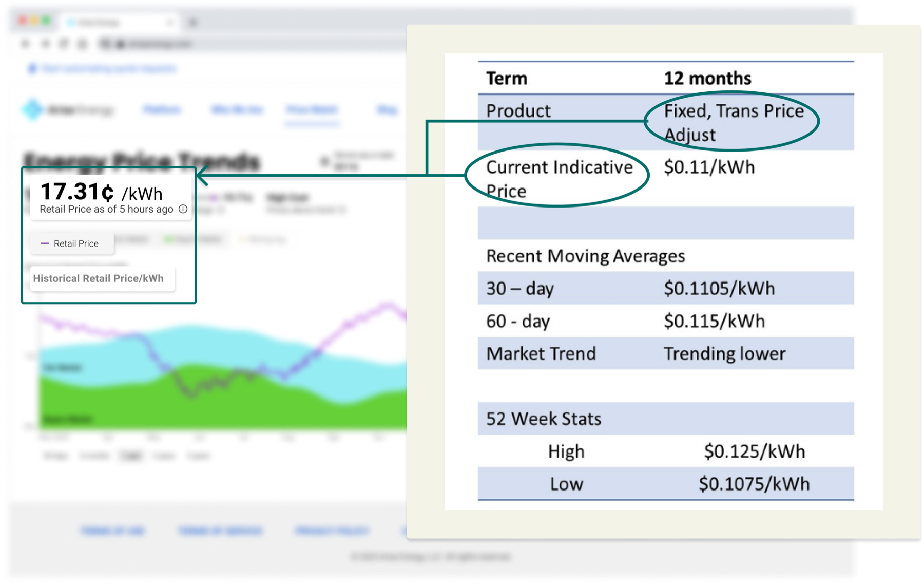
Task: Click the browser home icon
Action: (82, 44)
